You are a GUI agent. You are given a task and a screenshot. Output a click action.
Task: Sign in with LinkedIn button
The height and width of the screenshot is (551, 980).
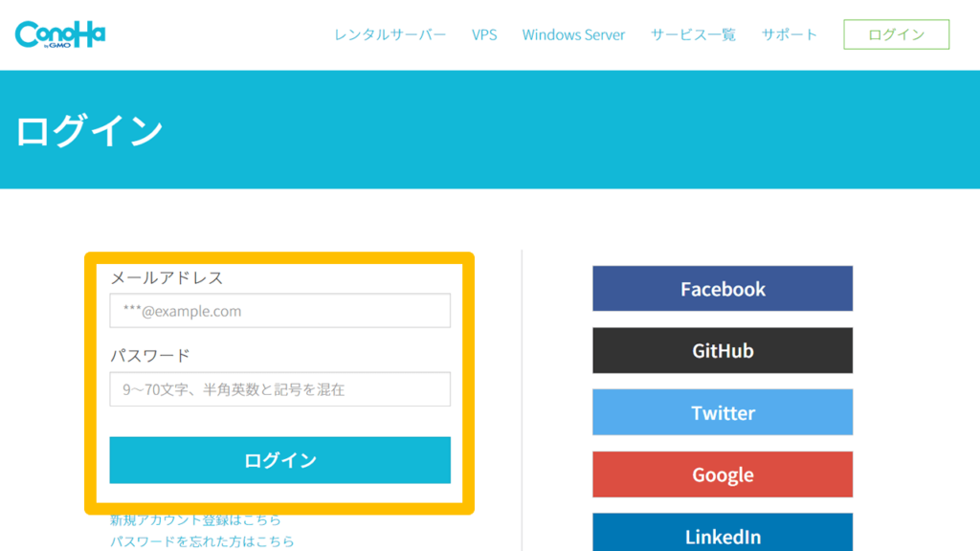[723, 533]
